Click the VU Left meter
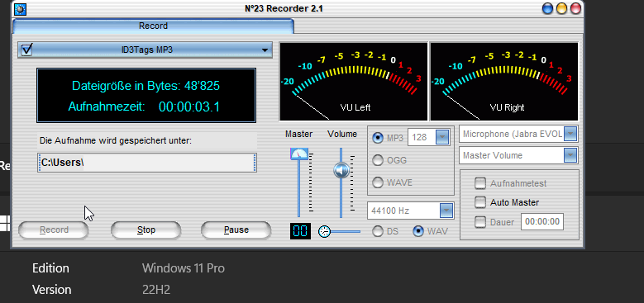The image size is (644, 303). (354, 81)
